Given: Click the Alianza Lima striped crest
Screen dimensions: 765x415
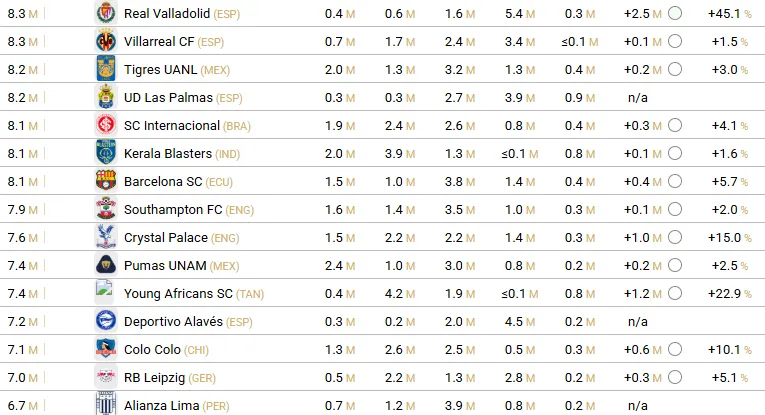Looking at the screenshot, I should [105, 405].
